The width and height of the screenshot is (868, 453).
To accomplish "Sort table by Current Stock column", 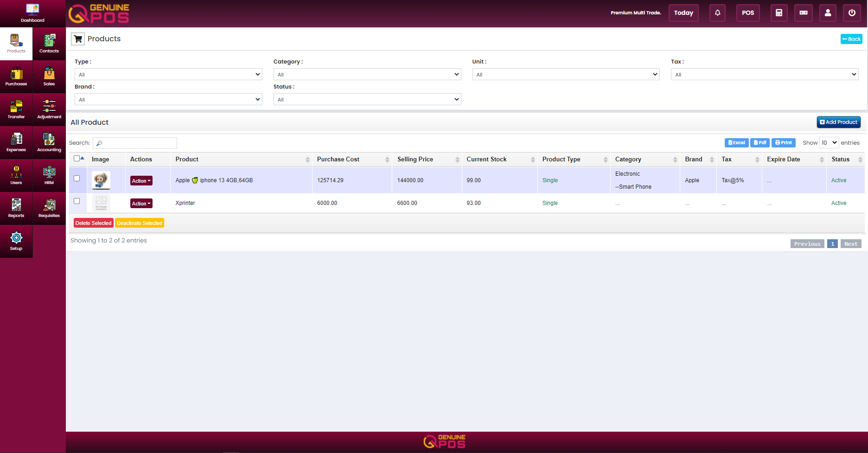I will [x=499, y=160].
